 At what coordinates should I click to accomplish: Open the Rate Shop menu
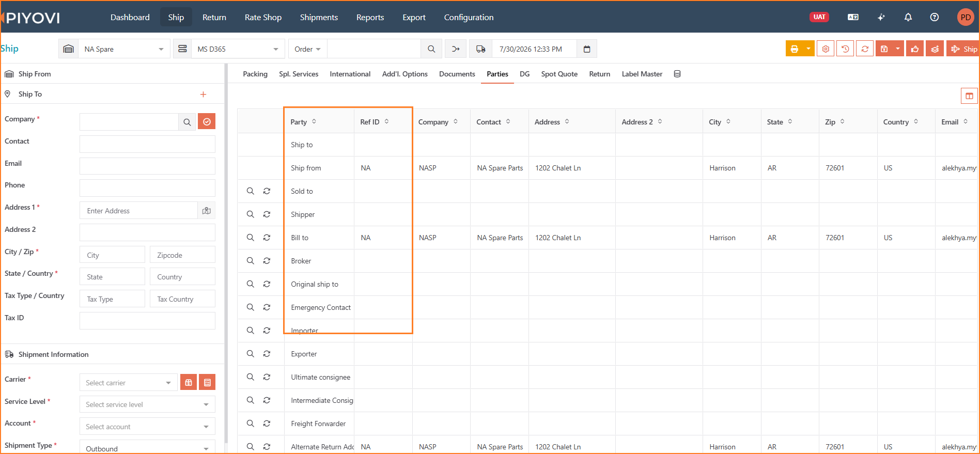(263, 17)
